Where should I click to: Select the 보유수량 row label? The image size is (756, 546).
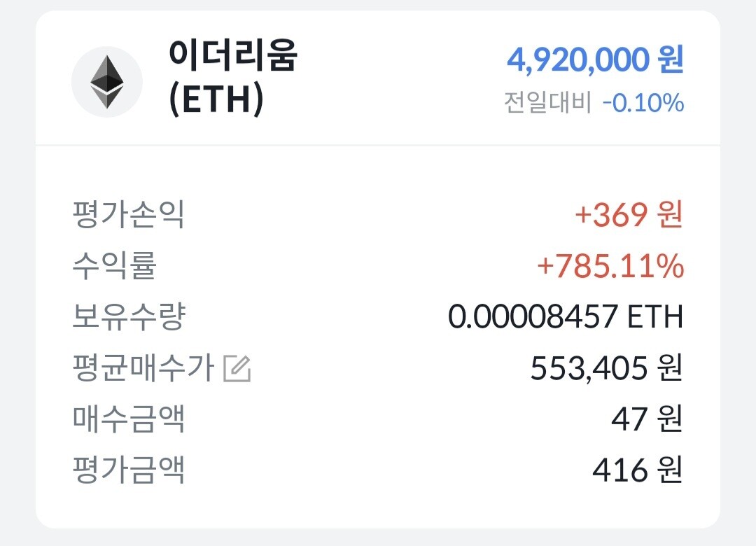(129, 317)
